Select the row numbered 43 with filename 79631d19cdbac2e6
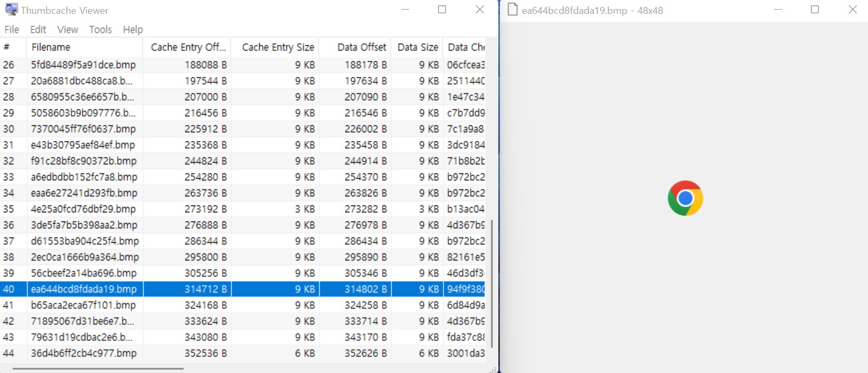 coord(243,337)
